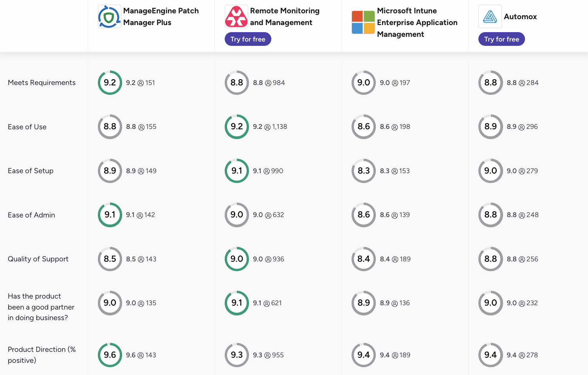Click the Remote Monitoring and Management logo
The image size is (588, 375).
point(236,16)
